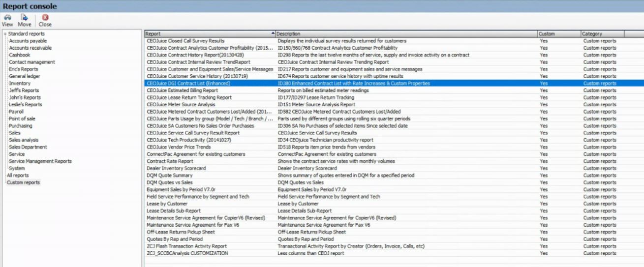Select CEOJuice Closed Call Survey Results report
644x267 pixels.
click(x=185, y=41)
